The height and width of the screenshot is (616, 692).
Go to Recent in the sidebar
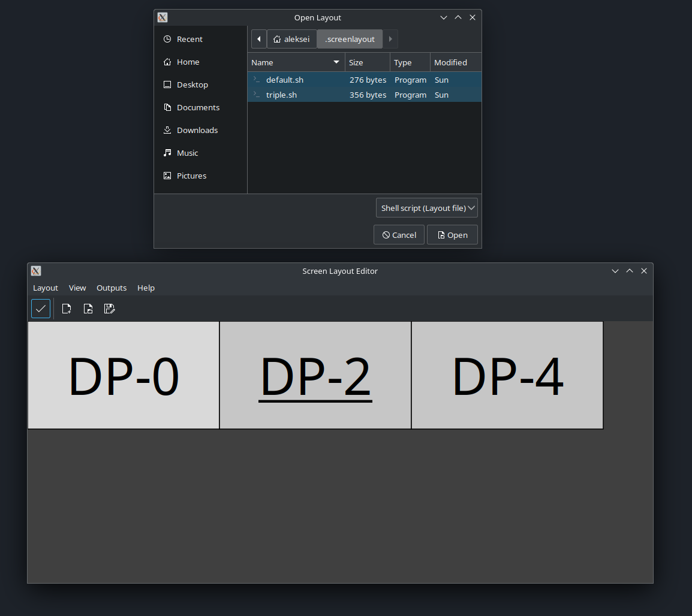[189, 39]
